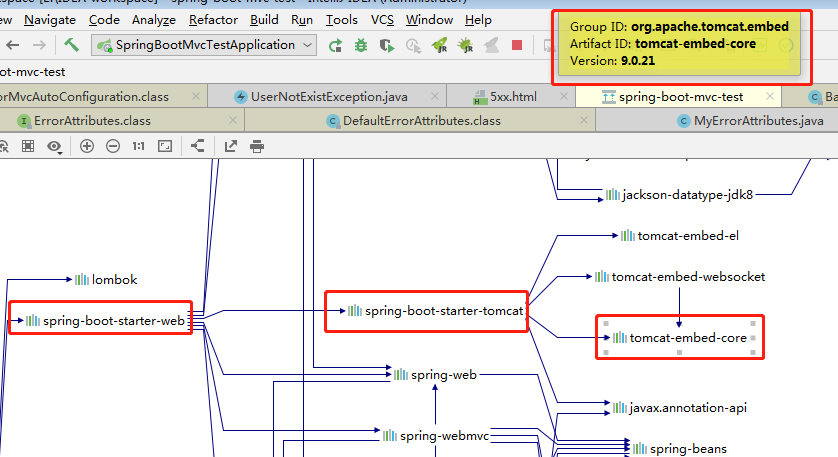Screen dimensions: 838x457
Task: Select the spring-beans node
Action: 680,448
